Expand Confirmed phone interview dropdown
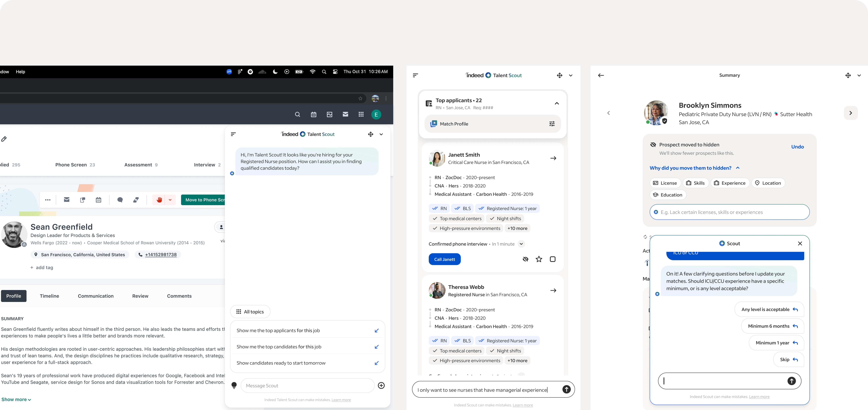 [x=521, y=244]
